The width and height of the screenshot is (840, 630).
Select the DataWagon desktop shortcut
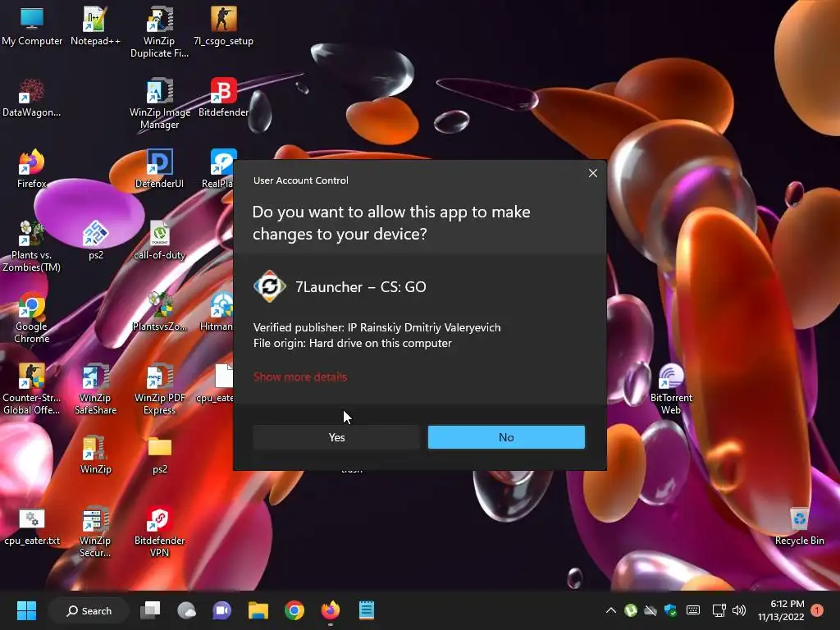coord(32,98)
